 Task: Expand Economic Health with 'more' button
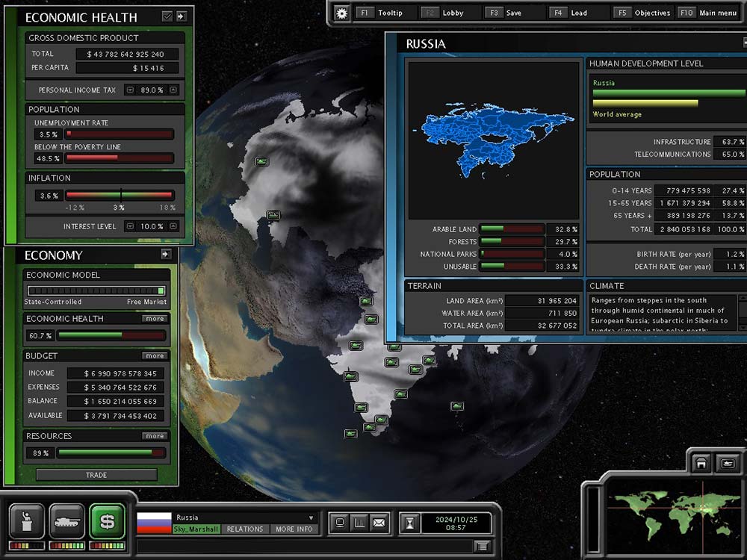(x=155, y=319)
